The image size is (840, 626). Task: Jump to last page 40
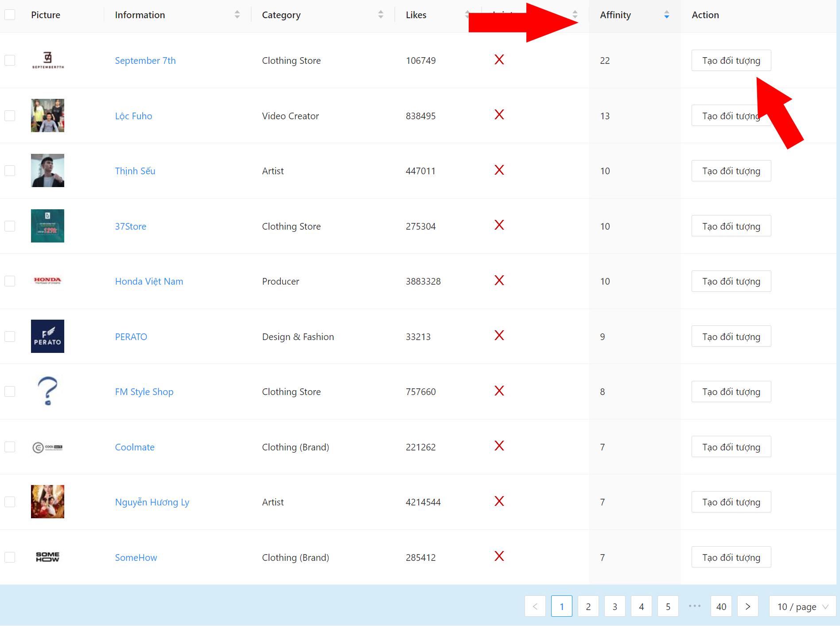coord(721,606)
